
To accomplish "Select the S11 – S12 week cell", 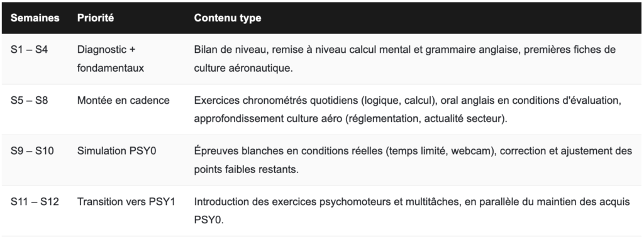I will (35, 202).
